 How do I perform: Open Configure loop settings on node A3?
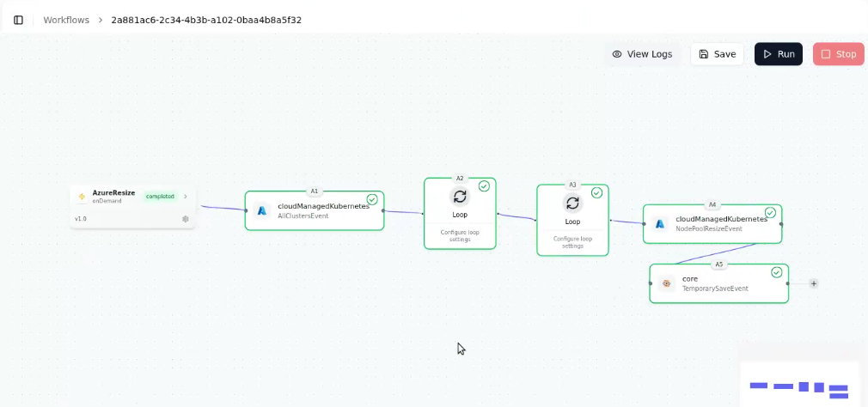click(x=572, y=242)
